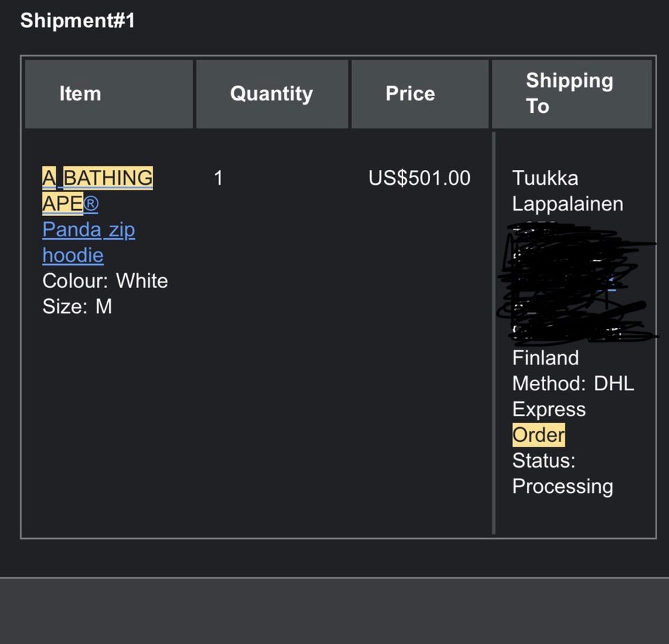Screen dimensions: 669x644
Task: Click the Method: DHL text
Action: click(x=573, y=383)
